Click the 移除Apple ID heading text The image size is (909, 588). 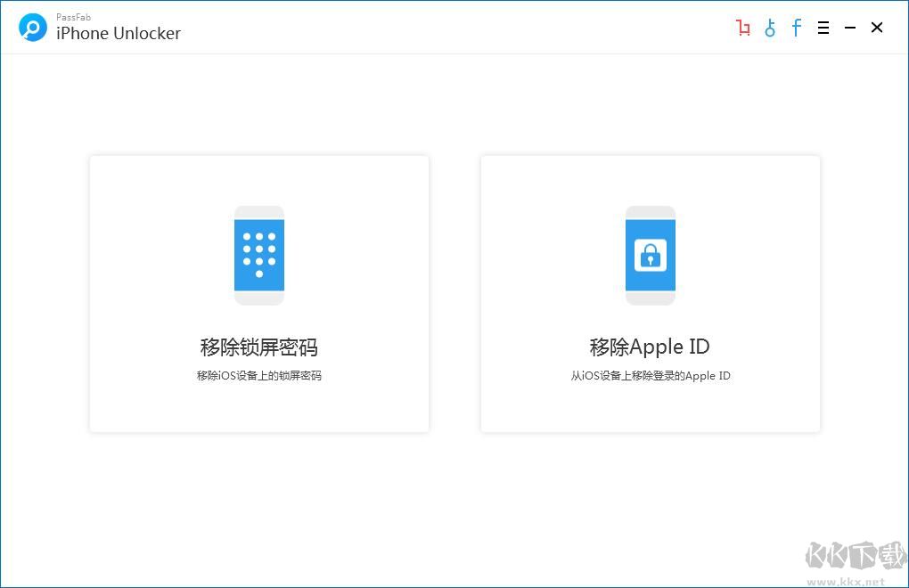(x=650, y=347)
